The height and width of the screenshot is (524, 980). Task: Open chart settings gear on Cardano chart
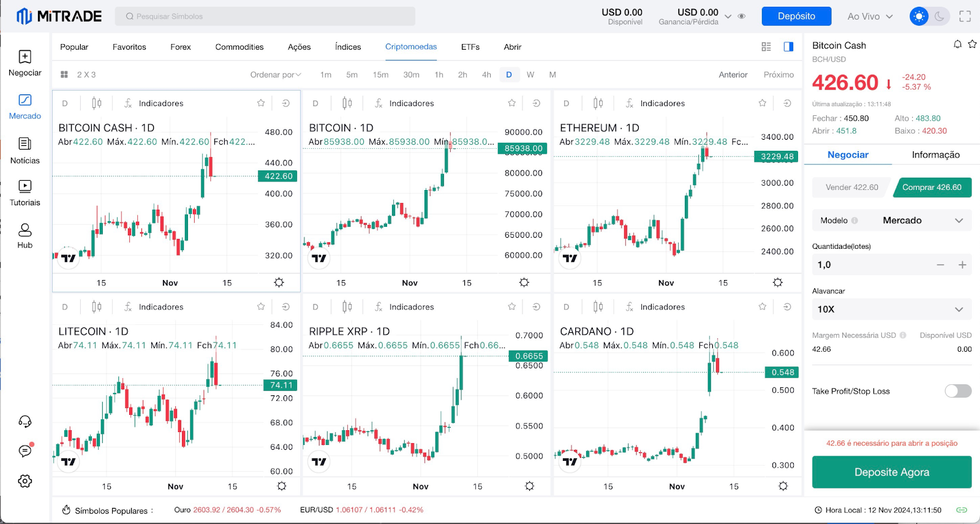783,486
